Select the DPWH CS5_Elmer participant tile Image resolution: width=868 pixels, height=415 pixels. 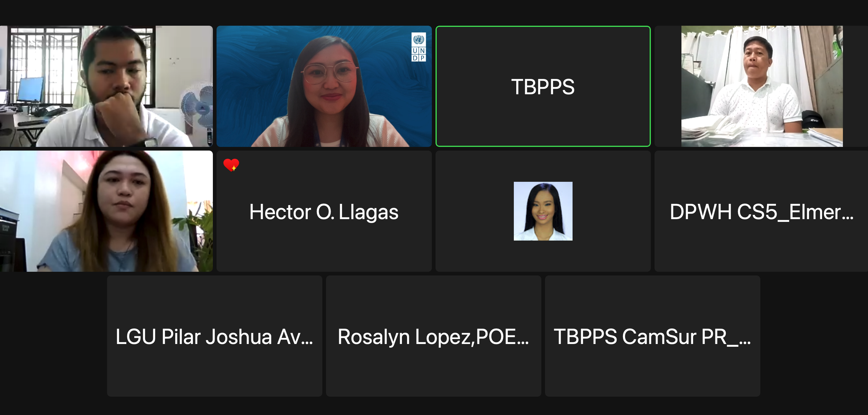click(761, 211)
